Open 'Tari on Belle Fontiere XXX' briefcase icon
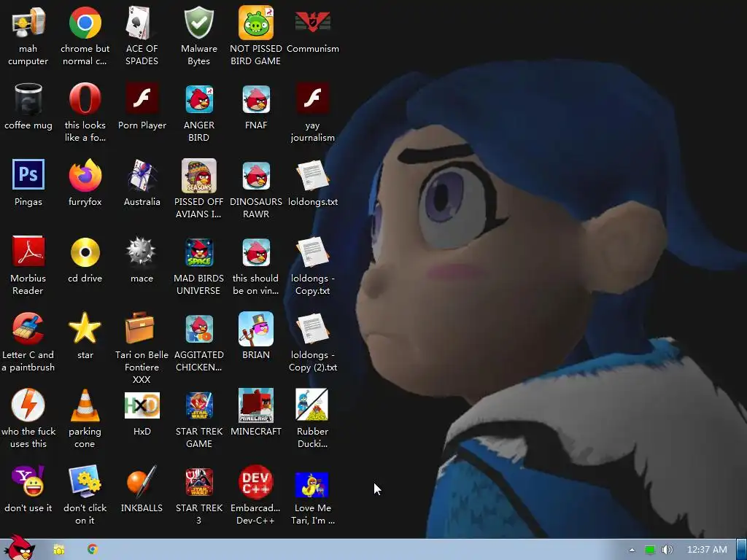The image size is (747, 560). point(140,327)
